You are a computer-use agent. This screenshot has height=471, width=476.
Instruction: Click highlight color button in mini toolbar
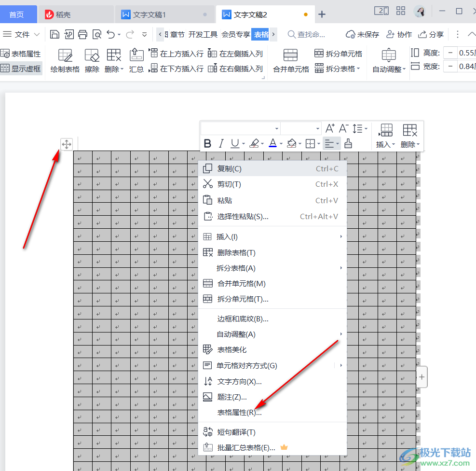(254, 143)
